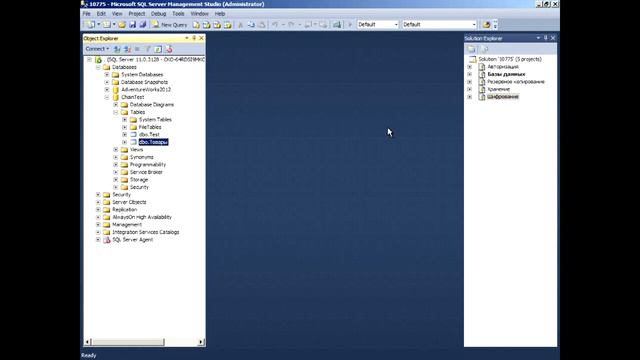Click the Redo arrow icon
640x360 pixels.
coord(291,25)
